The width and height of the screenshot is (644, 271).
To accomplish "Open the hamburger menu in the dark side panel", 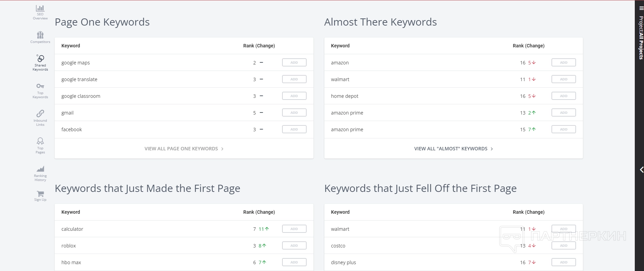I will click(x=641, y=8).
